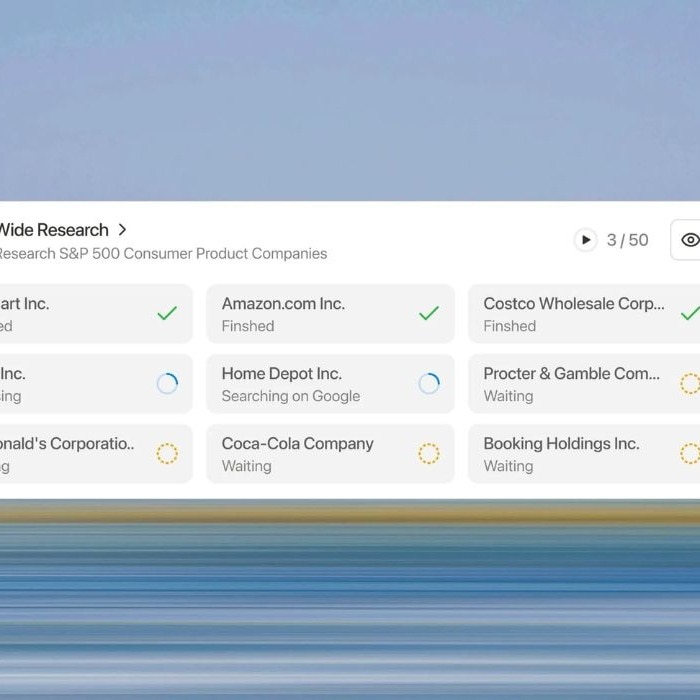Click the '3 / 50' progress counter
700x700 pixels.
click(x=627, y=240)
